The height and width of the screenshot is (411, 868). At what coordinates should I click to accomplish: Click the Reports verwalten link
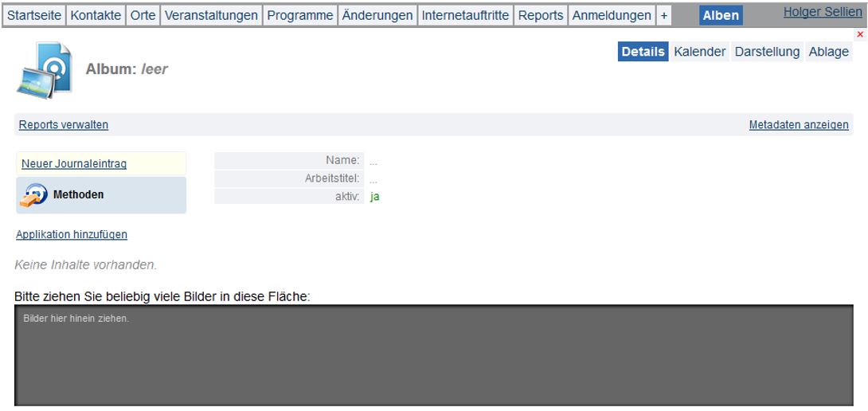coord(64,125)
